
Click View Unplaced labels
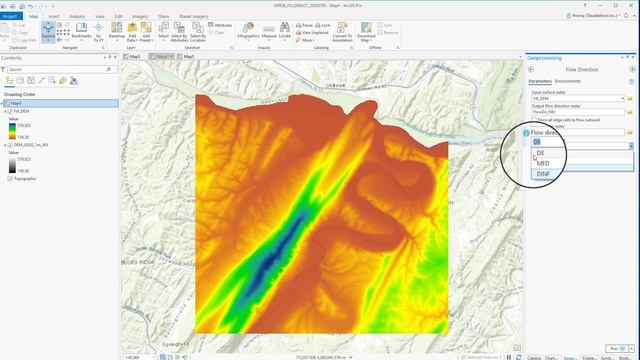click(312, 33)
